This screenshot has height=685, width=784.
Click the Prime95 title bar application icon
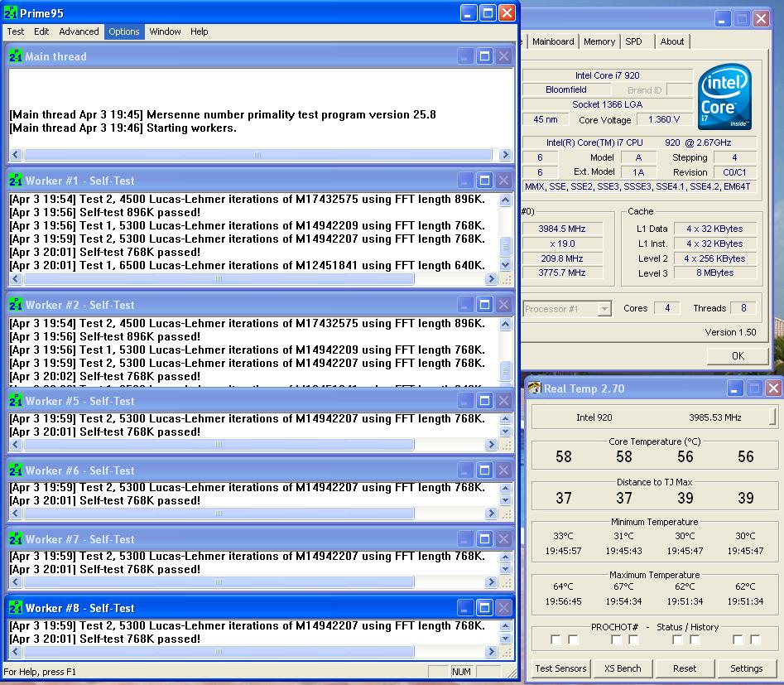point(10,13)
